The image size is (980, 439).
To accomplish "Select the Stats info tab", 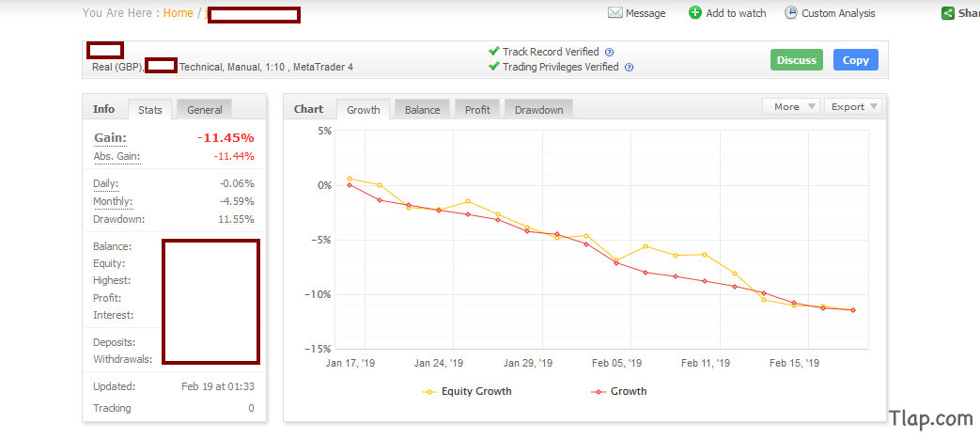I will pos(150,109).
